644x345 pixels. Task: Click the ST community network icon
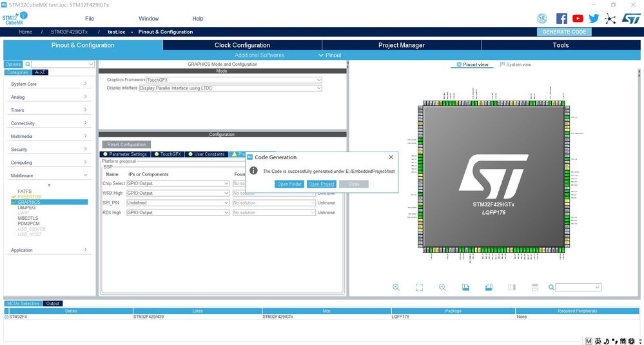point(610,19)
